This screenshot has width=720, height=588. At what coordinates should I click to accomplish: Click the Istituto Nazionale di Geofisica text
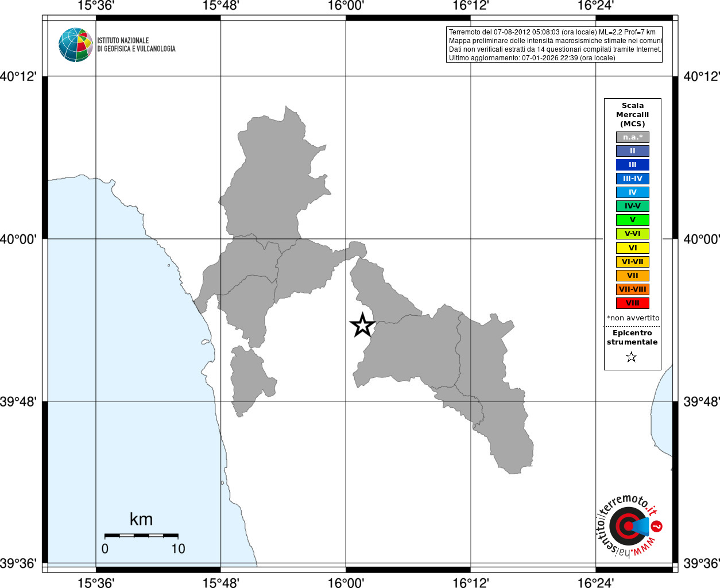click(x=136, y=45)
